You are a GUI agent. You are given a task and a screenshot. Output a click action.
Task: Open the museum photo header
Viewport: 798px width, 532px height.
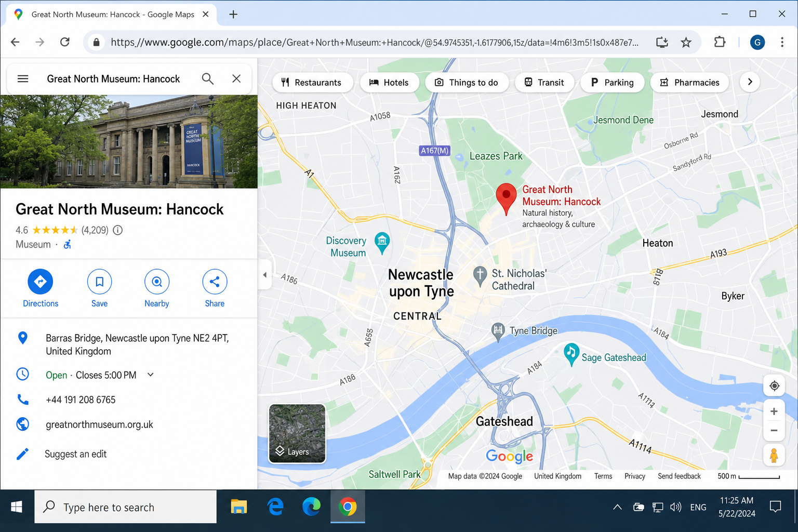(129, 141)
